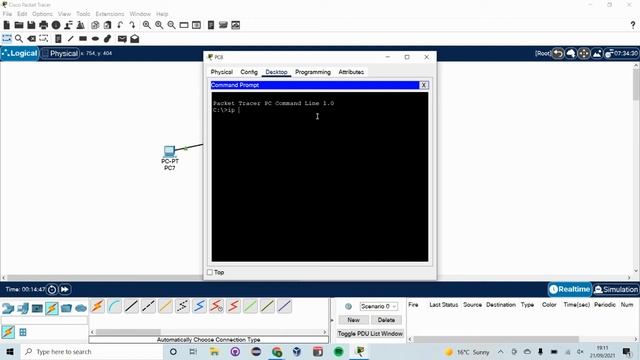Click the Zoom In magnifier icon
Viewport: 640px width, 360px height.
tap(147, 25)
